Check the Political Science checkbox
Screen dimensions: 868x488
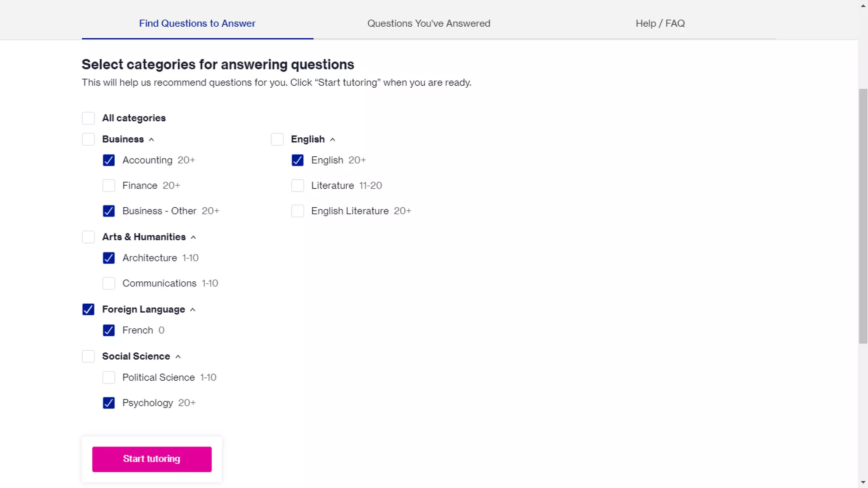tap(108, 377)
